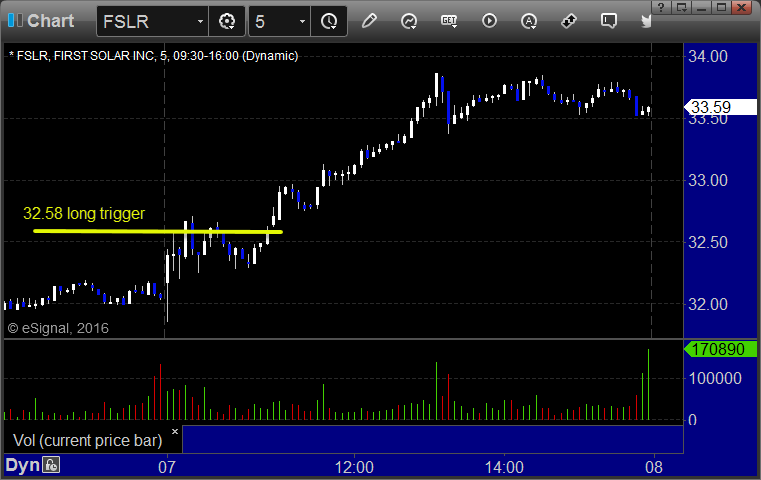Viewport: 761px width, 480px height.
Task: Click the 34.00 price axis label
Action: [708, 56]
